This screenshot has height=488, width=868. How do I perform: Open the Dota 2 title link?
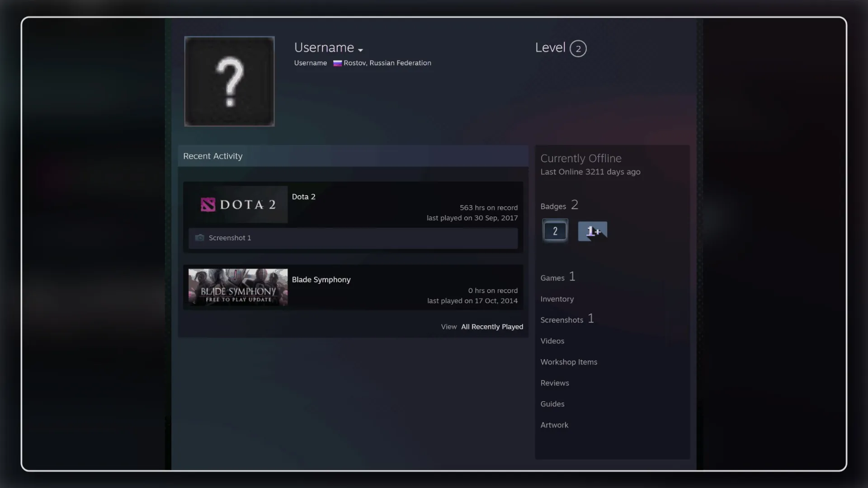(x=303, y=197)
